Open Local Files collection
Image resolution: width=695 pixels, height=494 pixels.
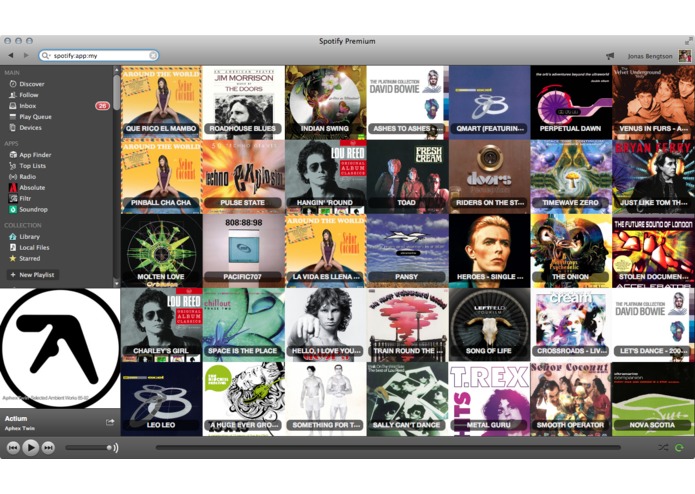[34, 248]
